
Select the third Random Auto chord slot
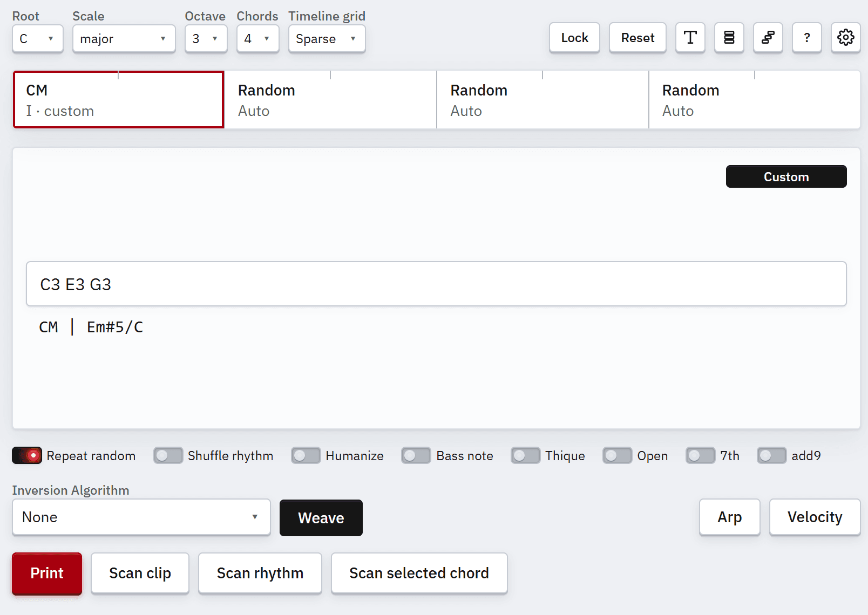coord(542,100)
